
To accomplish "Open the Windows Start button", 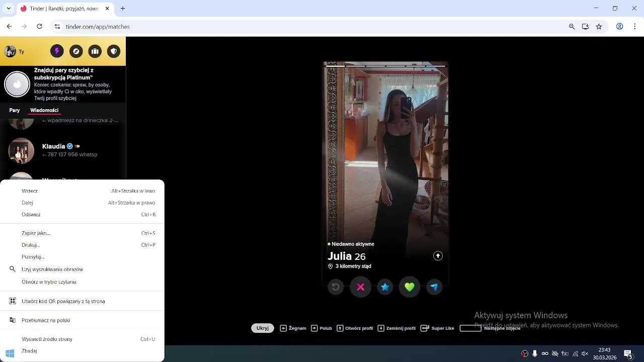I will click(10, 353).
